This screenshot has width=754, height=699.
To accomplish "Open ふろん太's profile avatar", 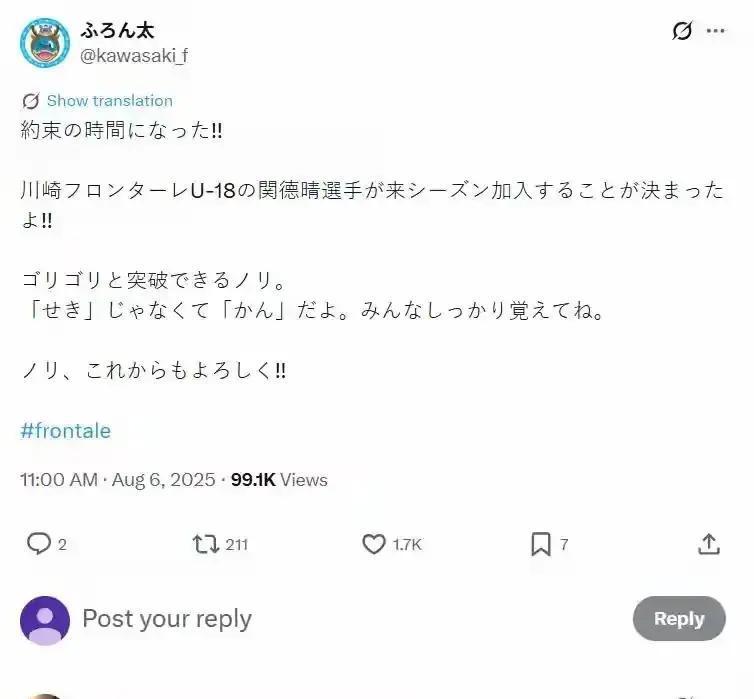I will click(x=45, y=43).
